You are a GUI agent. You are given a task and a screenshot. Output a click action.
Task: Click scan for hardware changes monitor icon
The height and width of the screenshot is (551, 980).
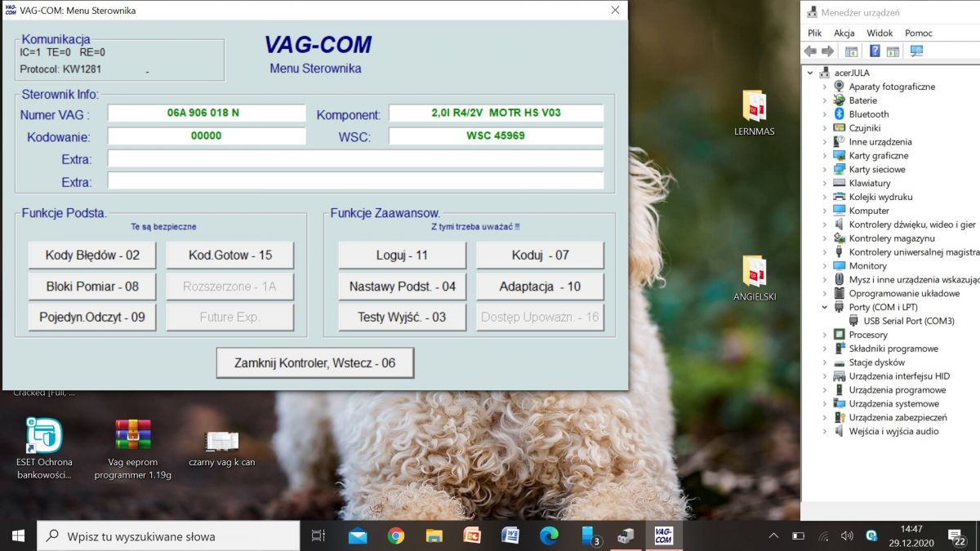click(916, 51)
